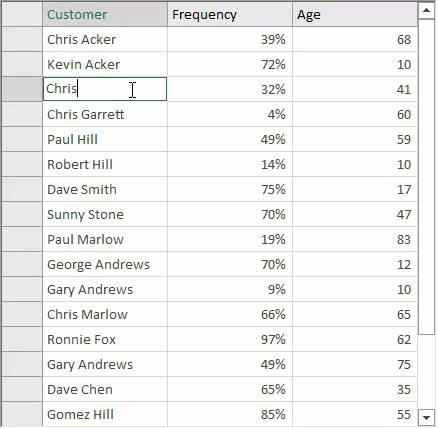The image size is (438, 428).
Task: Click the vertical scrollbar thumb
Action: coord(426,177)
